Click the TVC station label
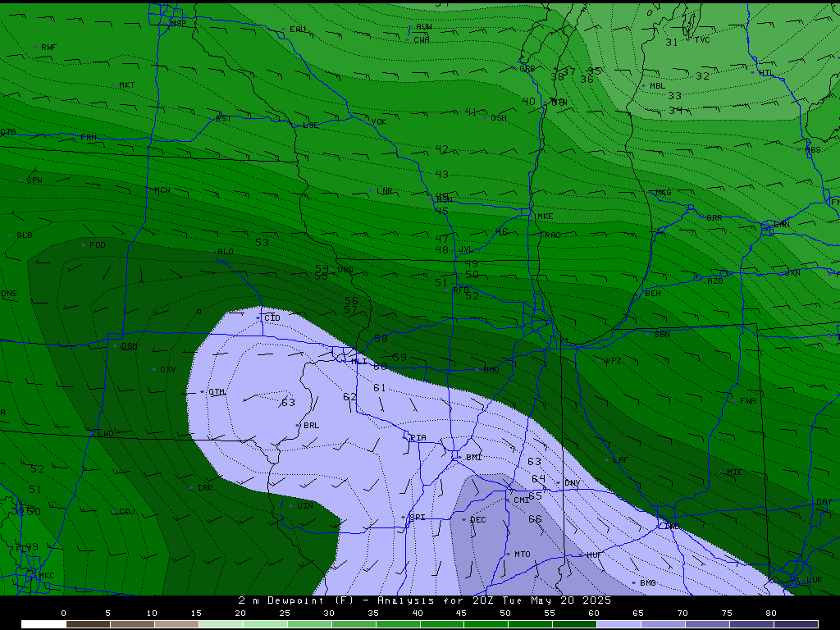The height and width of the screenshot is (630, 840). [x=702, y=39]
